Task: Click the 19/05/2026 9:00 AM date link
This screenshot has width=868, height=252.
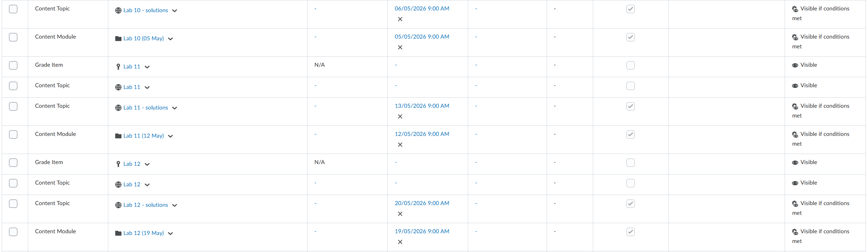Action: tap(422, 231)
